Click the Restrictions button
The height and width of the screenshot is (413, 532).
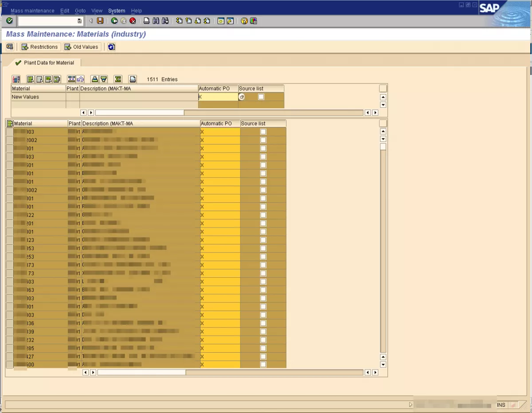[40, 47]
